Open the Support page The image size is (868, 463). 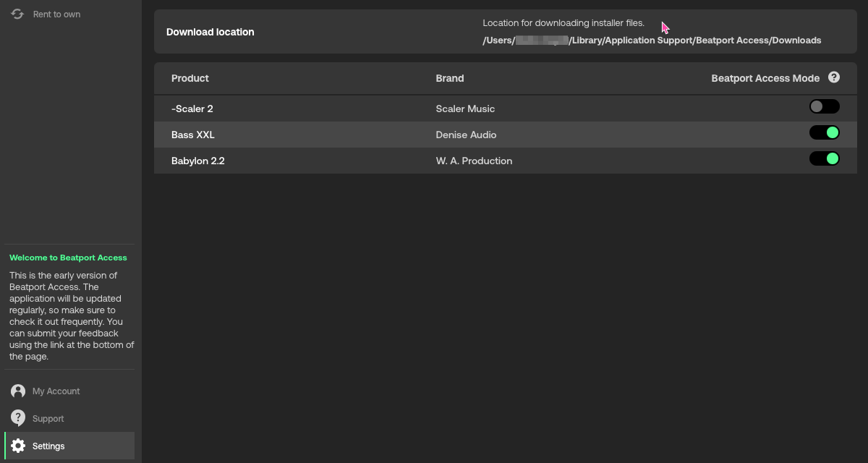48,419
